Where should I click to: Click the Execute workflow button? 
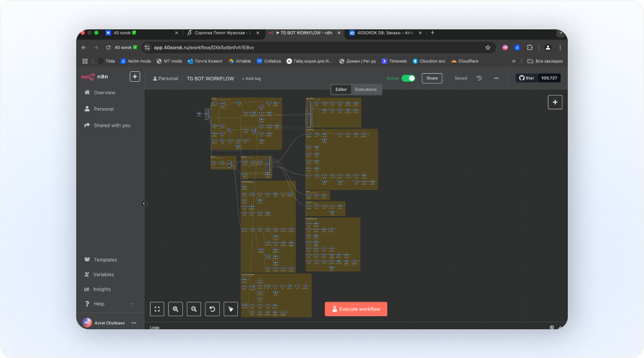356,309
